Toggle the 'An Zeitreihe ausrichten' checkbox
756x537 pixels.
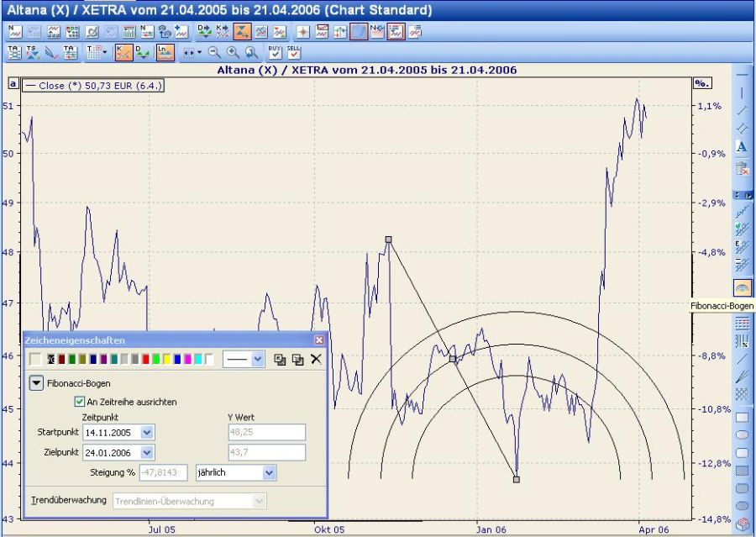pos(81,402)
